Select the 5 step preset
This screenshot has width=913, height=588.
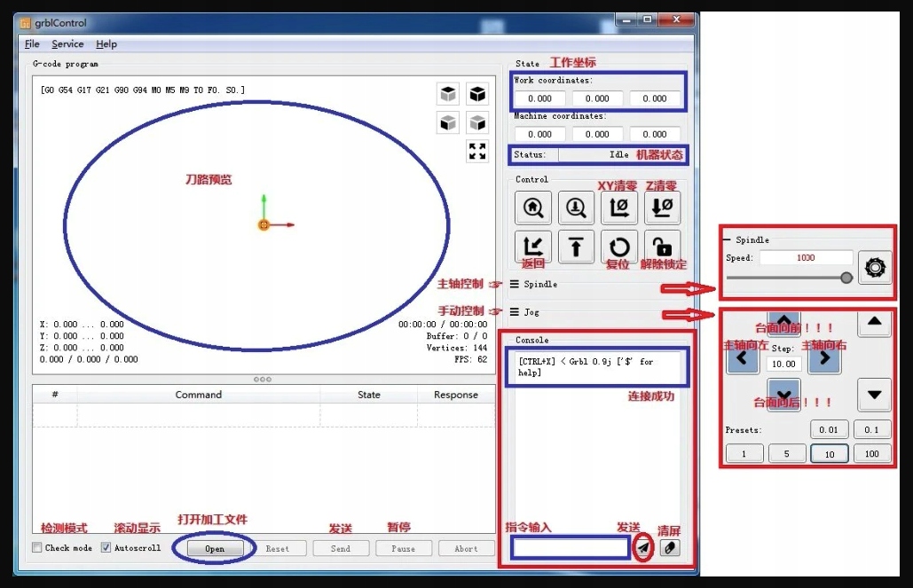pyautogui.click(x=787, y=453)
